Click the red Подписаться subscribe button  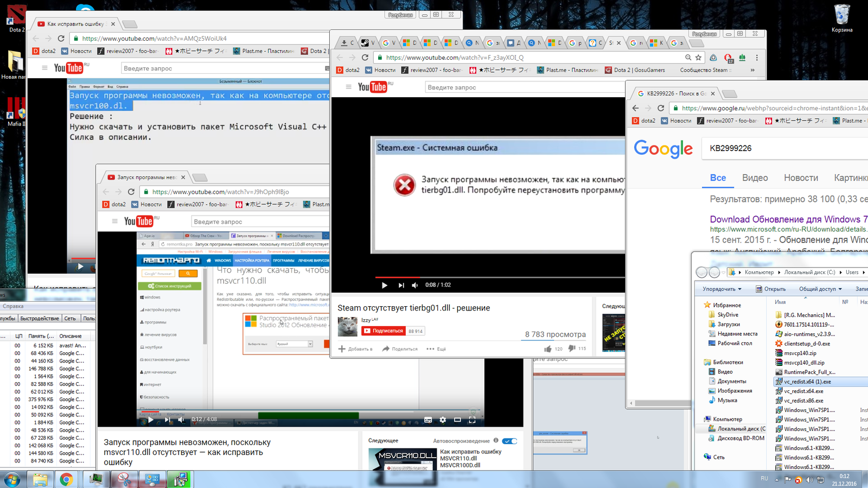click(x=383, y=331)
